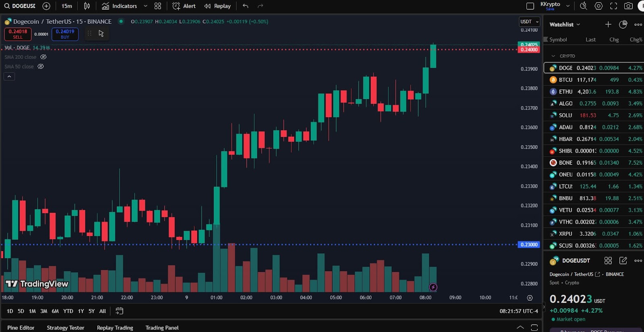Image resolution: width=644 pixels, height=332 pixels.
Task: Open the Pine Editor tab
Action: (21, 328)
